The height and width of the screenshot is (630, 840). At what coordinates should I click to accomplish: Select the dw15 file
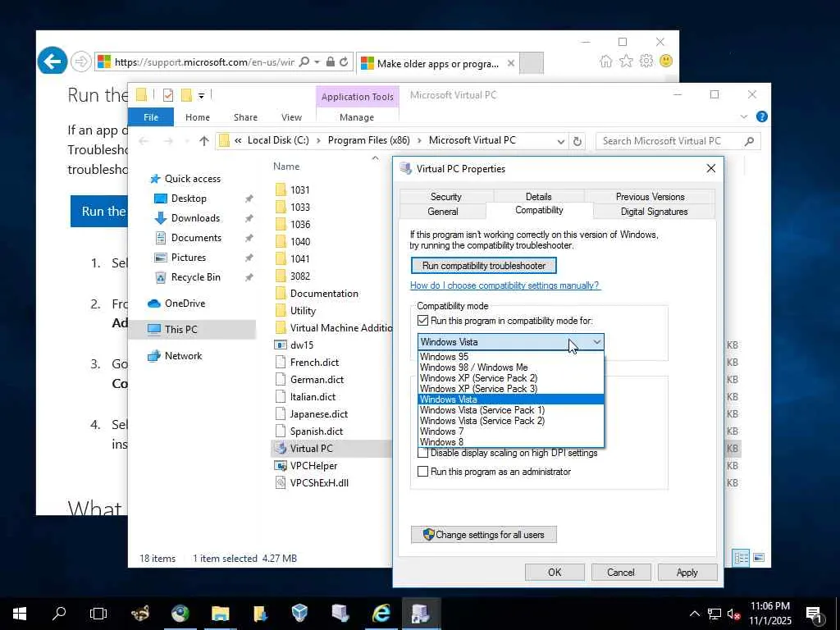pyautogui.click(x=301, y=345)
